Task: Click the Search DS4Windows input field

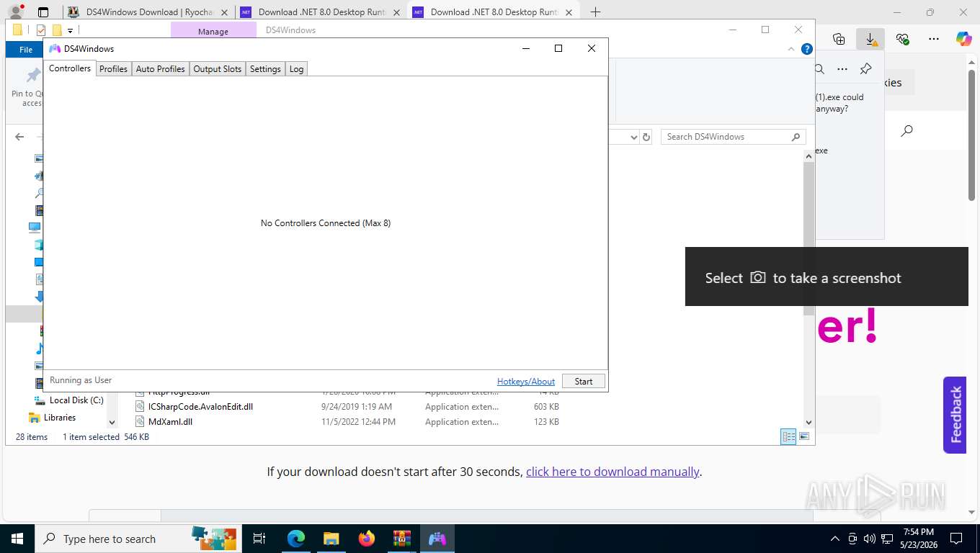Action: [x=734, y=137]
